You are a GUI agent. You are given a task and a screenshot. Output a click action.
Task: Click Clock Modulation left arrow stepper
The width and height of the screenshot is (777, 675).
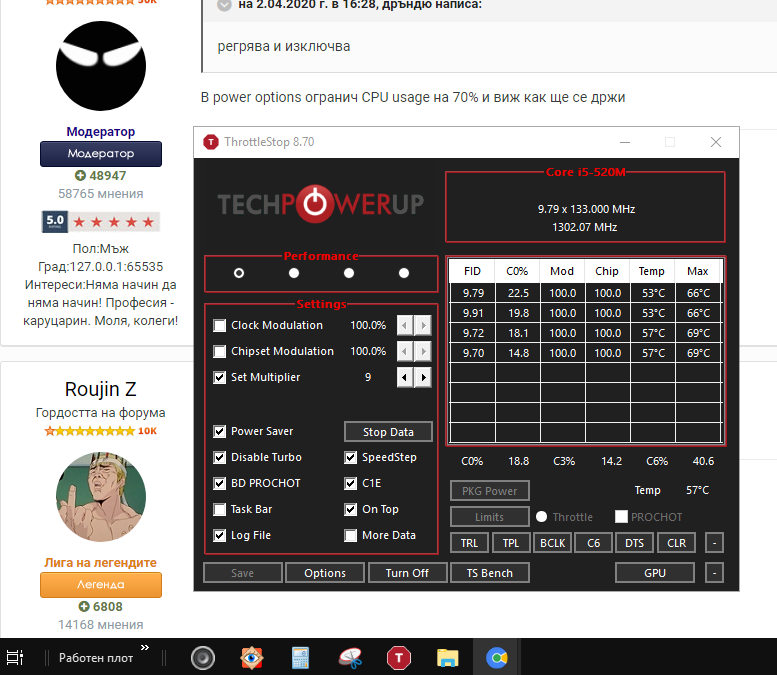(x=405, y=326)
